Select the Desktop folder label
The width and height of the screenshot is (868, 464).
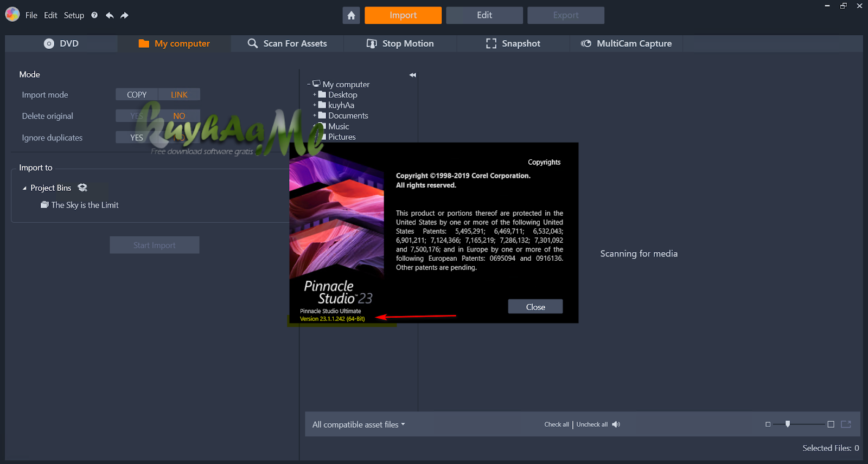pos(342,94)
